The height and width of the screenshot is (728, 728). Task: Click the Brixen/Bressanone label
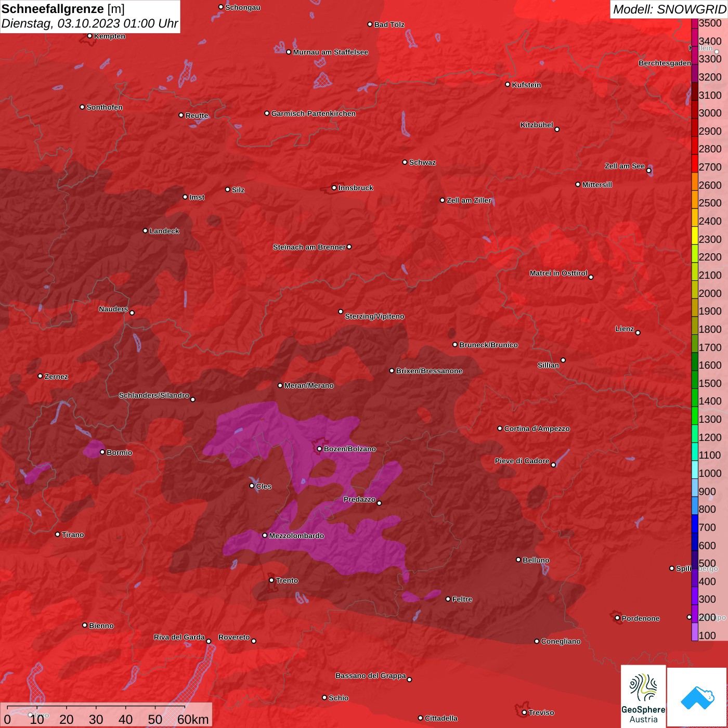(429, 371)
